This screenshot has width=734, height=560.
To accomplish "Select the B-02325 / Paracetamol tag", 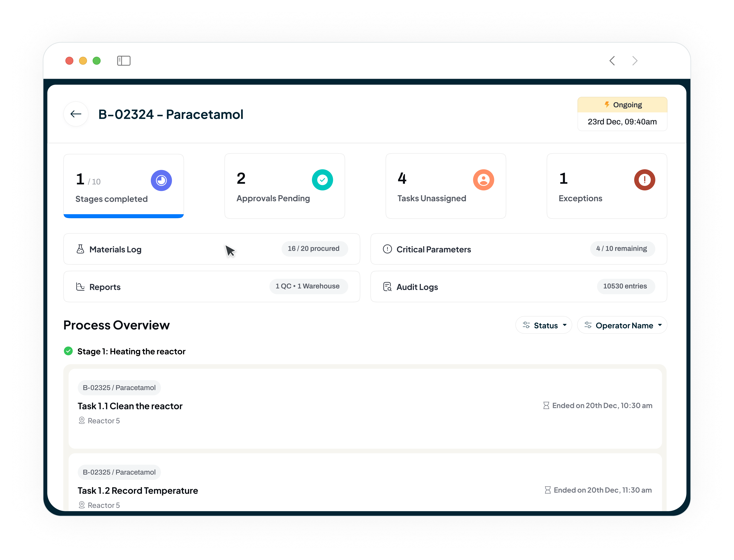I will (119, 388).
